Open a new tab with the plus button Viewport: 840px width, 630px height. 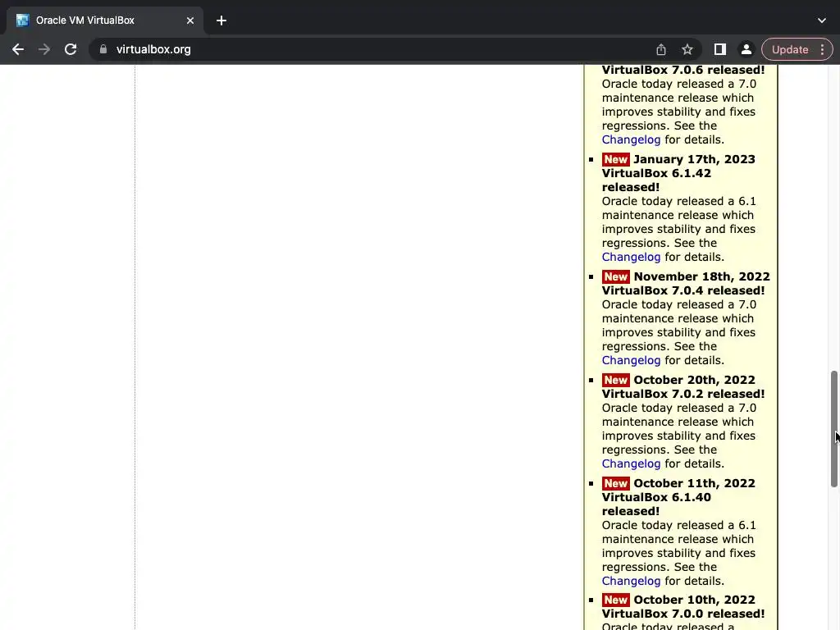[221, 21]
